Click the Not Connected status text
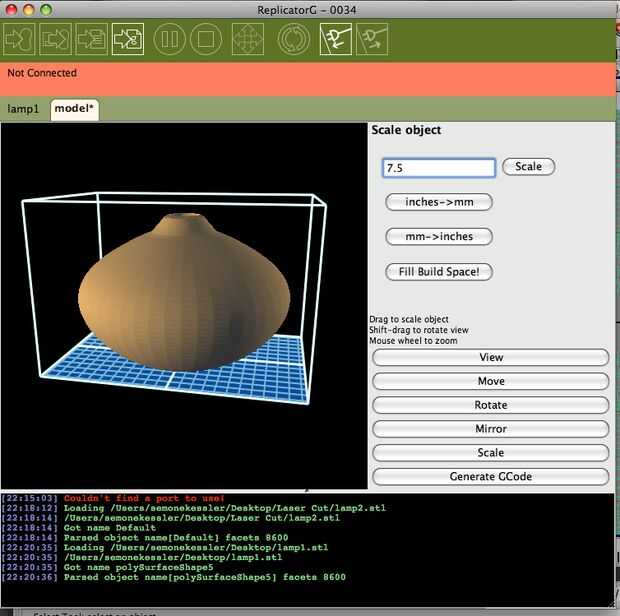620x616 pixels. click(42, 73)
